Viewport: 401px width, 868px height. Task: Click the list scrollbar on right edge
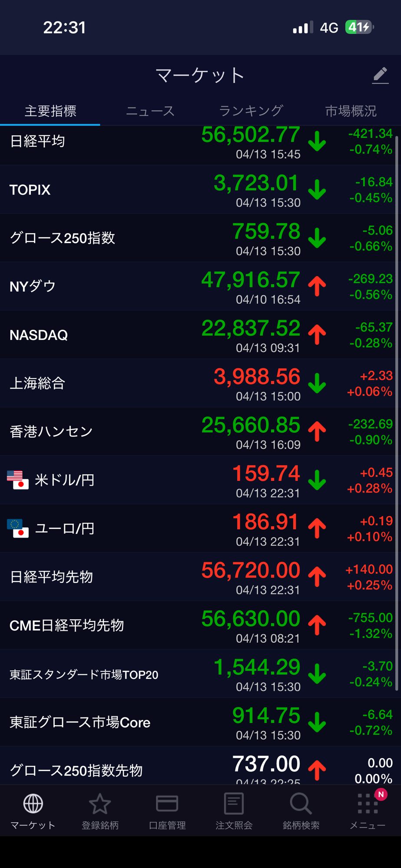[397, 391]
